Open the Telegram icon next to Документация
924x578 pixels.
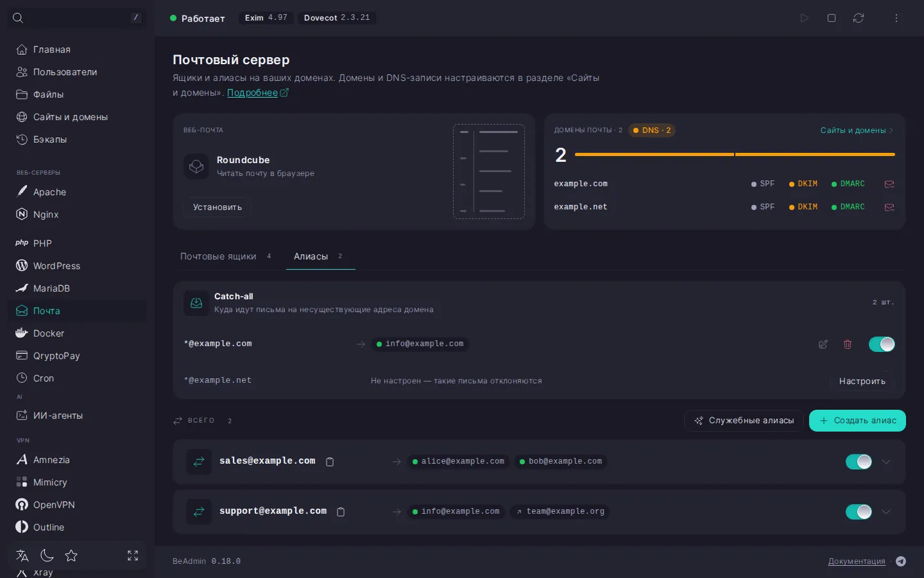coord(901,561)
